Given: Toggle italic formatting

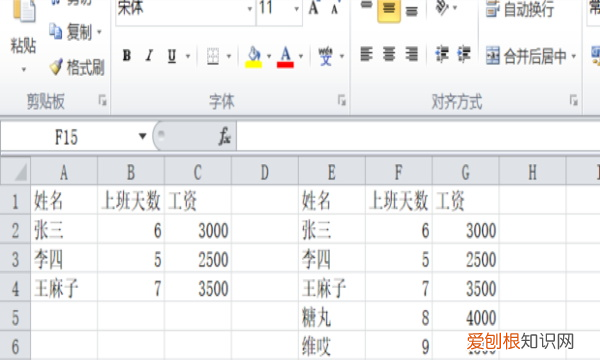Looking at the screenshot, I should [149, 56].
